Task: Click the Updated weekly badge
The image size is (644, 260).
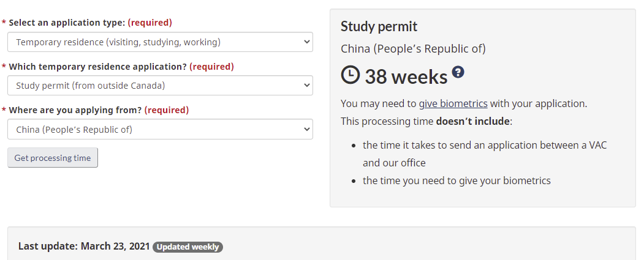Action: click(x=188, y=247)
